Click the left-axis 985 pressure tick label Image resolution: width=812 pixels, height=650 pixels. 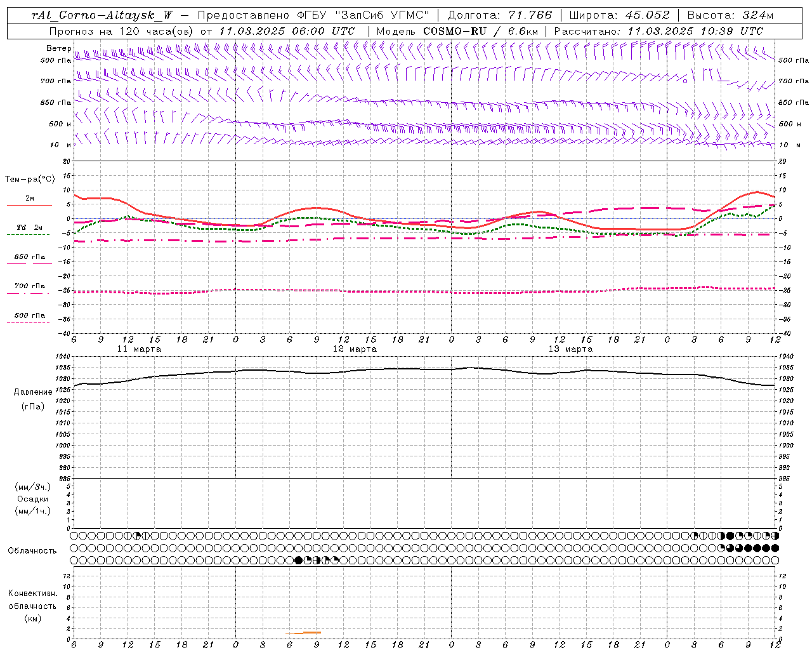pyautogui.click(x=66, y=479)
